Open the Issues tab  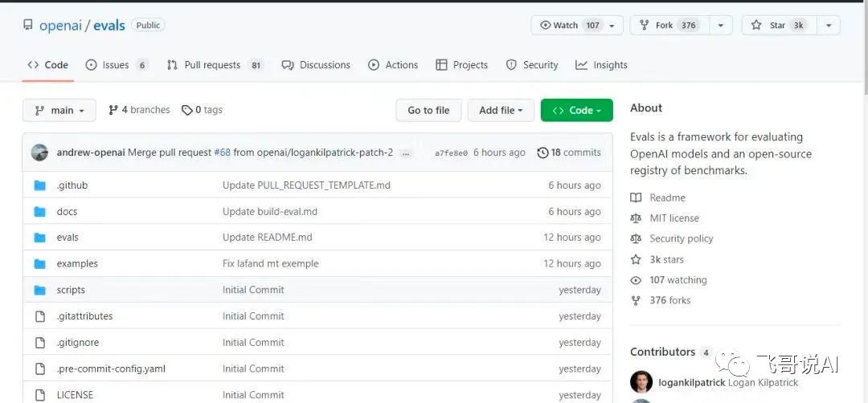click(117, 65)
